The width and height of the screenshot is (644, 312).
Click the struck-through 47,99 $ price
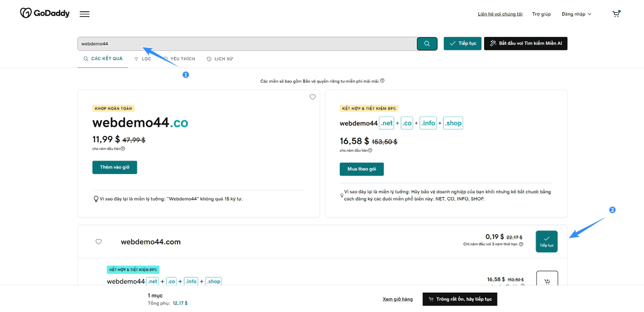[134, 140]
